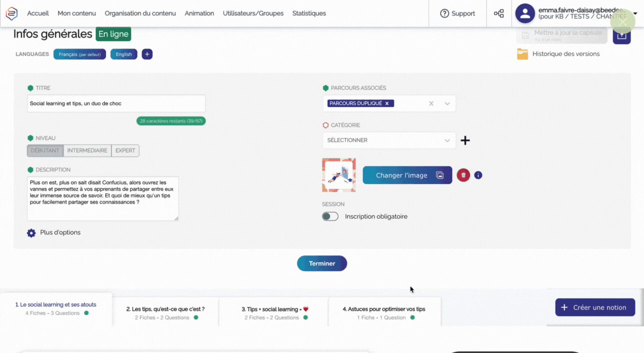Click the Plus d'options gear icon
Viewport: 644px width, 353px height.
(x=31, y=233)
